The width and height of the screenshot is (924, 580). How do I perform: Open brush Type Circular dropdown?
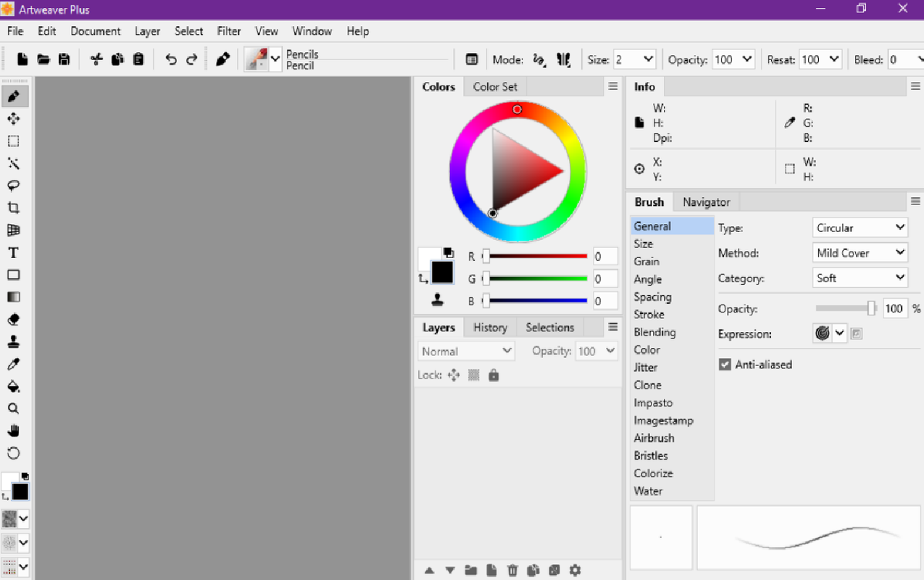860,228
